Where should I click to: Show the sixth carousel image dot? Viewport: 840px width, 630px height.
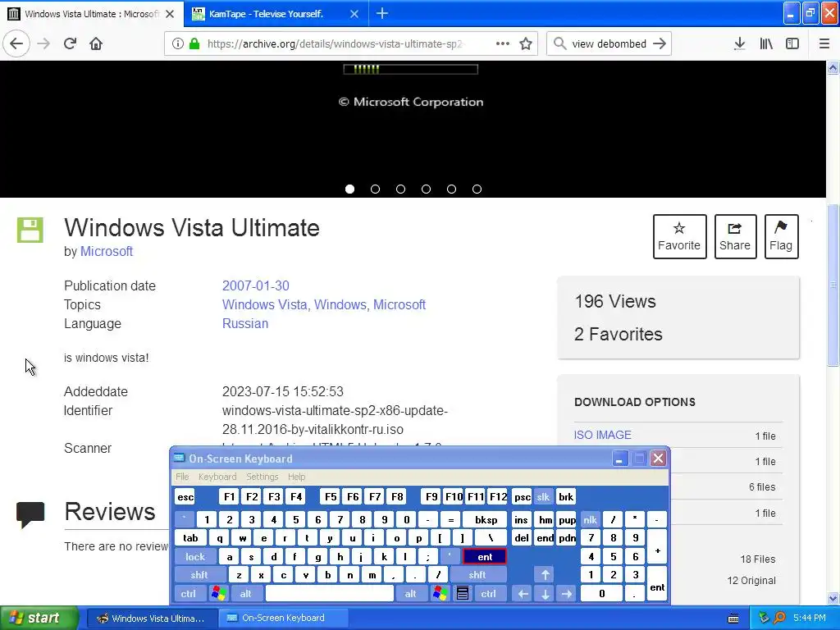point(477,189)
